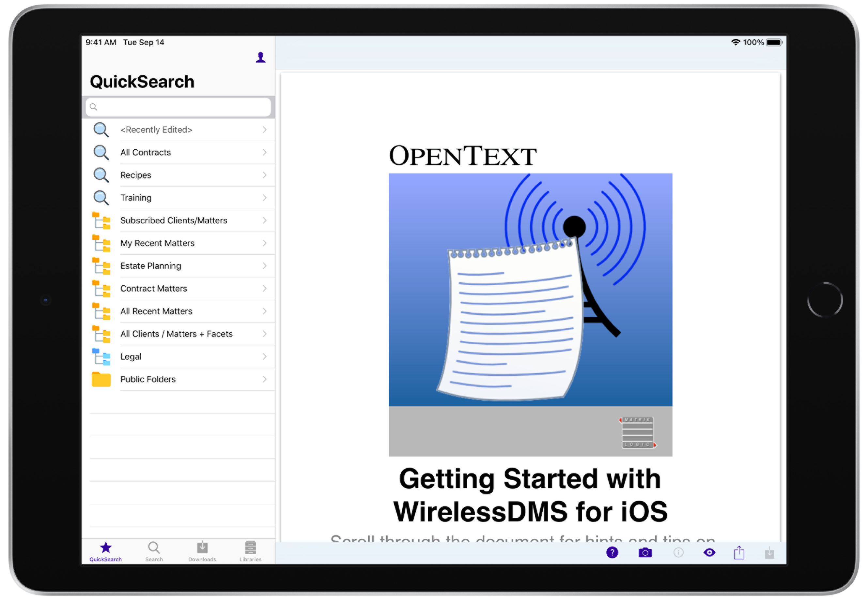Click folder tree icon for Estate Planning

[101, 266]
